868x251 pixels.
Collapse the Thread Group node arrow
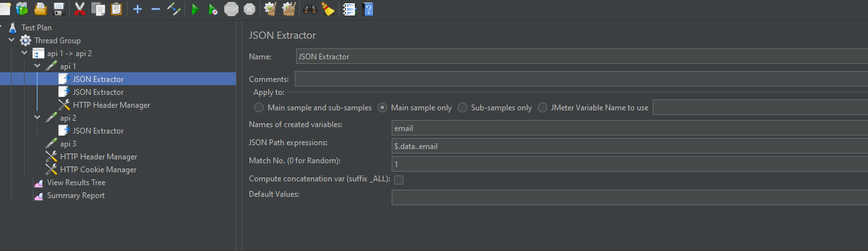point(12,41)
